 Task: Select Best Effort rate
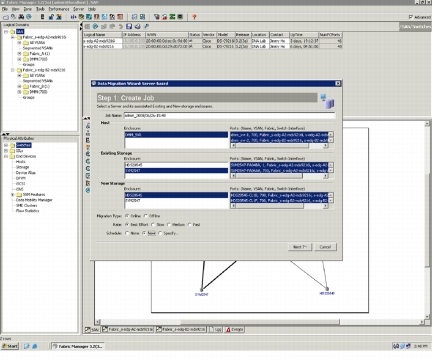[127, 225]
